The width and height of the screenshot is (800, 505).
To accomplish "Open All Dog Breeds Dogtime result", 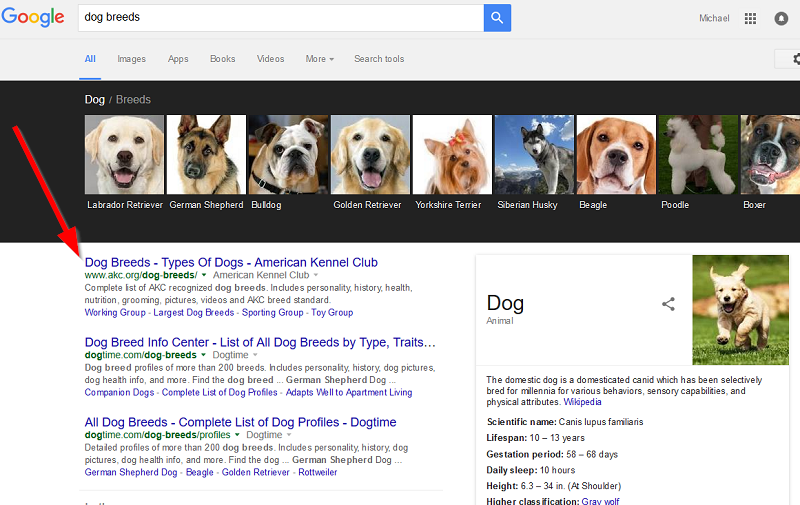I will [x=240, y=422].
